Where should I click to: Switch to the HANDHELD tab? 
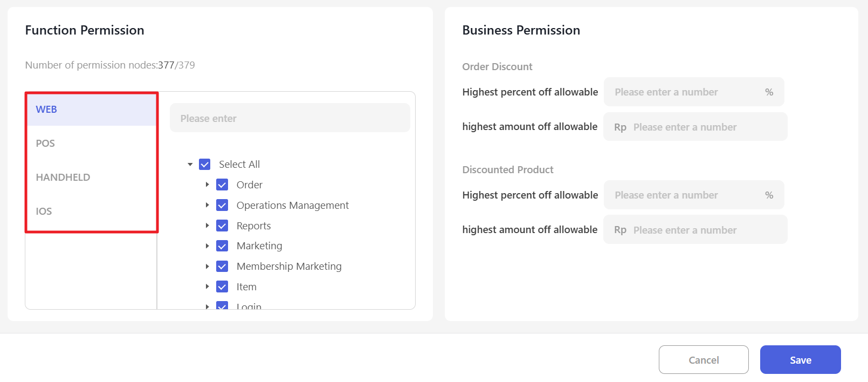pos(63,178)
